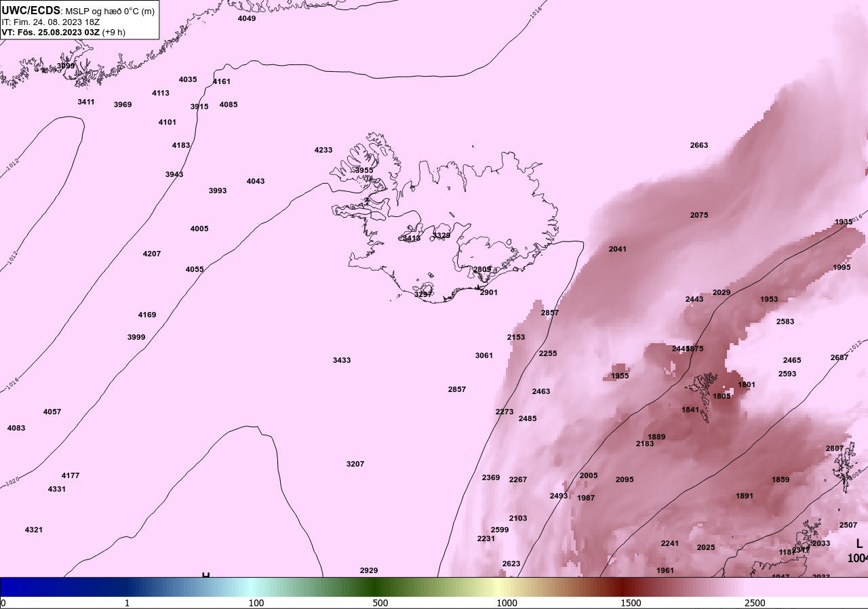868x609 pixels.
Task: Click the value 3955 over the Westfjords
Action: pyautogui.click(x=364, y=170)
